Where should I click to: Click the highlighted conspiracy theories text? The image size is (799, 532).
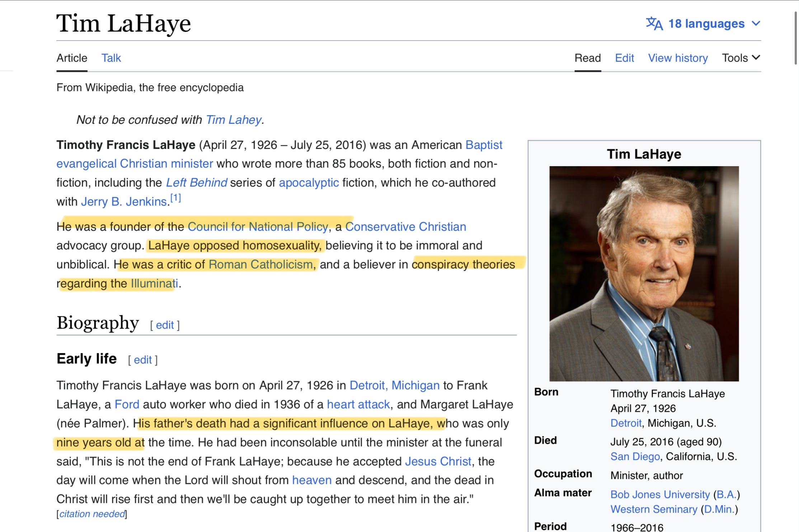[x=463, y=264]
